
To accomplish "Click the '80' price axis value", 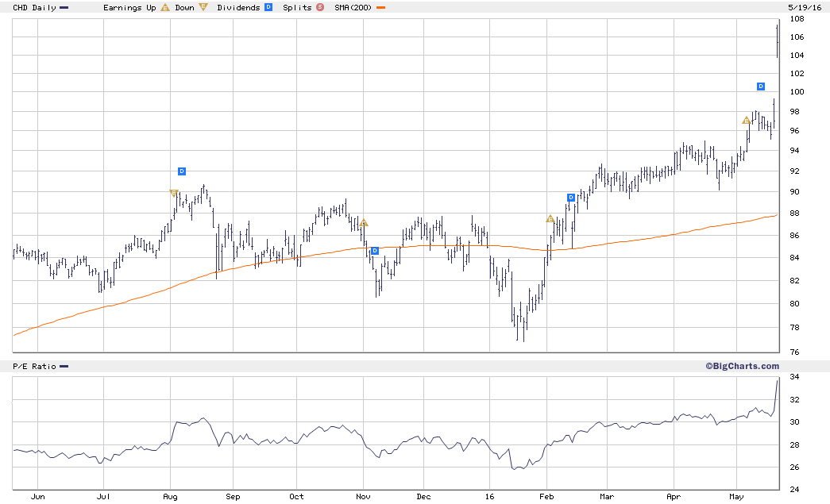I will click(794, 304).
